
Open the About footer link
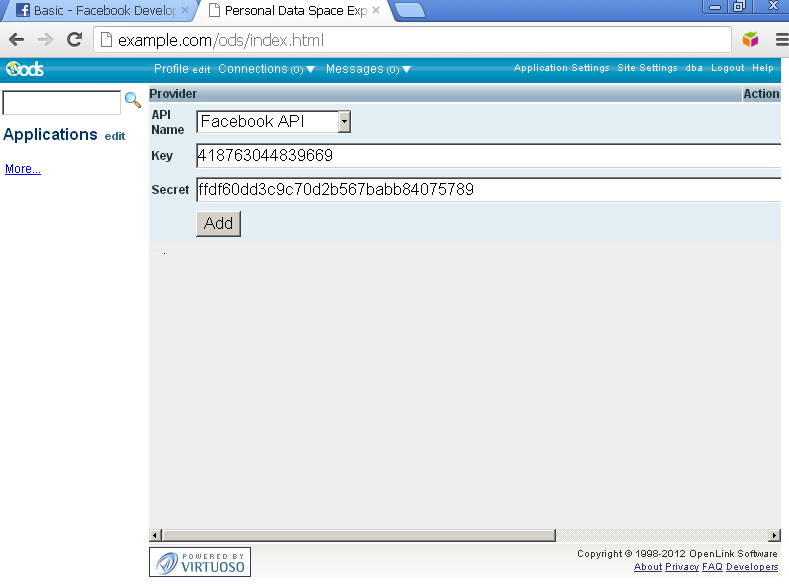pos(648,567)
